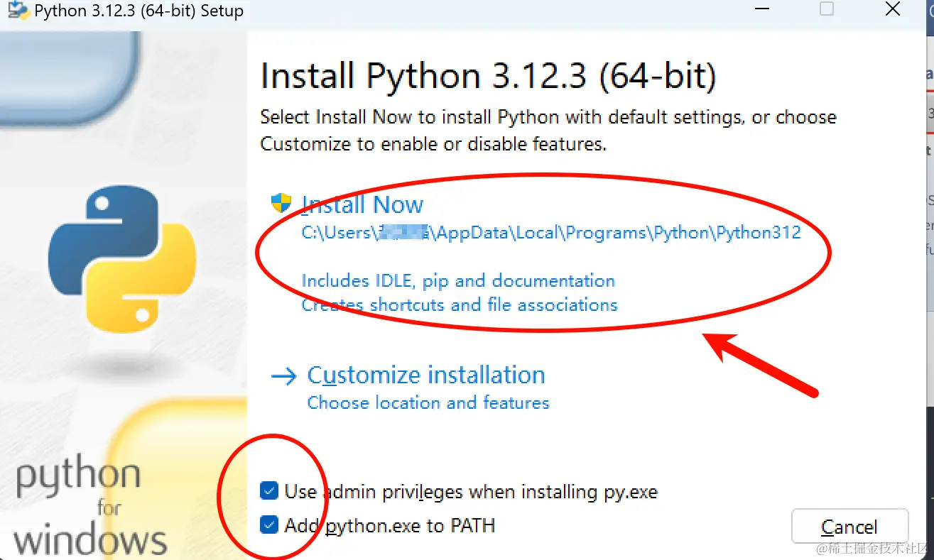The height and width of the screenshot is (560, 934).
Task: Close the Python Setup window
Action: 893,10
